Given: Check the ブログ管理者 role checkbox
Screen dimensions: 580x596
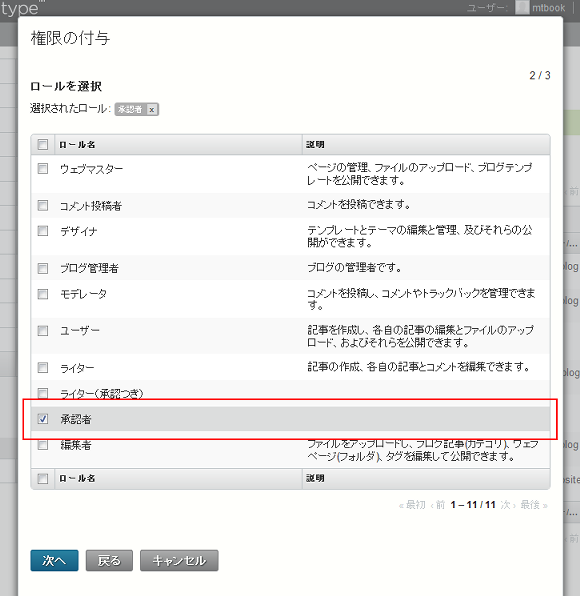Looking at the screenshot, I should tap(43, 268).
